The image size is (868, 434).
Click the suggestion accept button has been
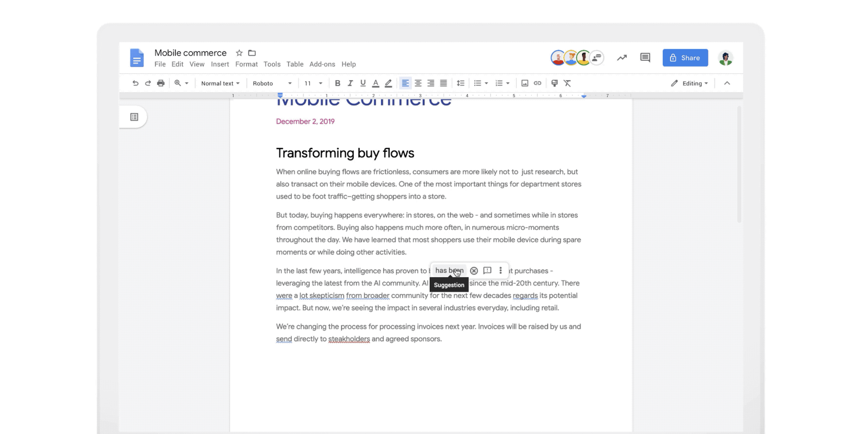(x=449, y=271)
